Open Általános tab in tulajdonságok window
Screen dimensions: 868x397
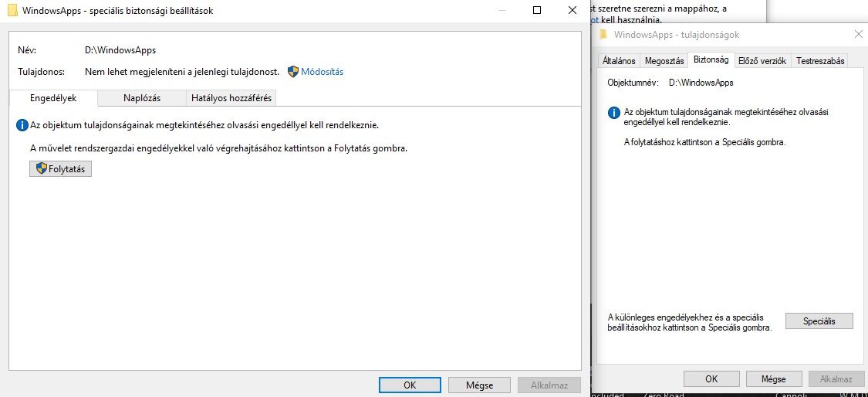[x=619, y=61]
